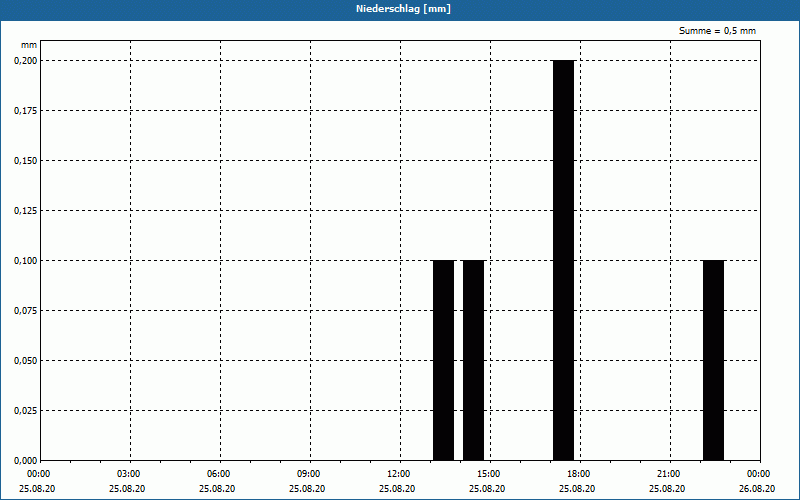Click the 06:00 time axis label
This screenshot has height=500, width=800.
tap(218, 474)
